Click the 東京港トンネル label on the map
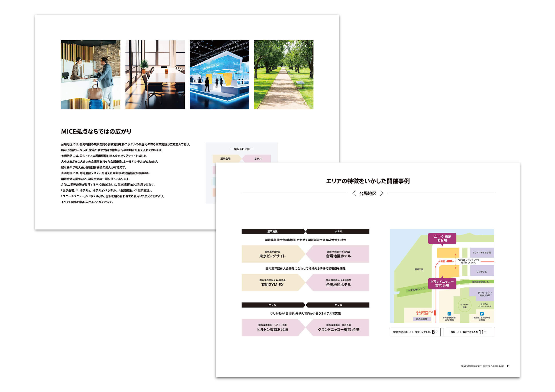 (x=416, y=289)
